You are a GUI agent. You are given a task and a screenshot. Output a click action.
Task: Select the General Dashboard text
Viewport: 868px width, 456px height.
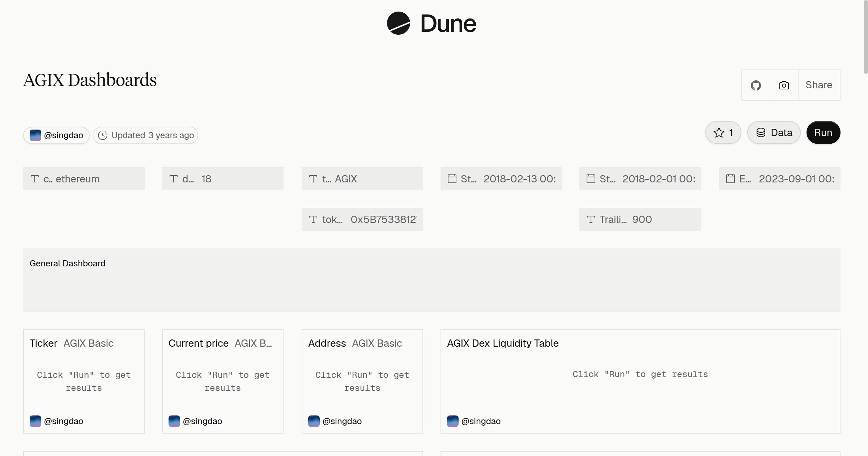coord(68,263)
